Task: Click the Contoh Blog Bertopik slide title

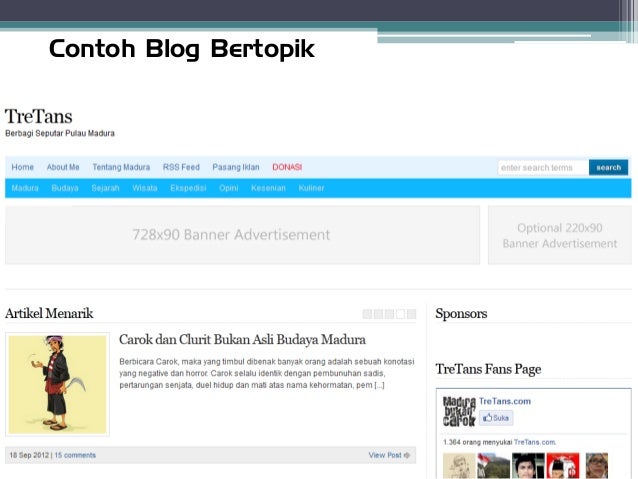Action: point(182,49)
